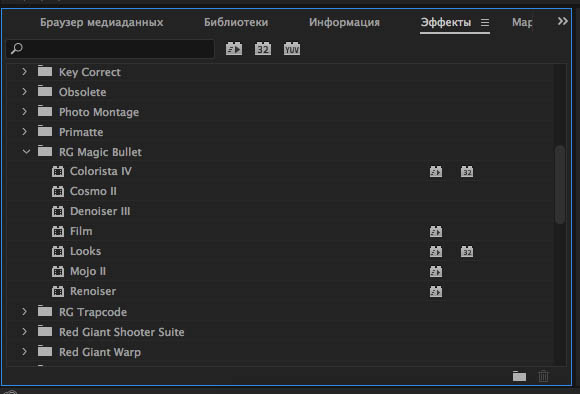Viewport: 580px width, 394px height.
Task: Switch to the Информация tab
Action: click(x=344, y=22)
